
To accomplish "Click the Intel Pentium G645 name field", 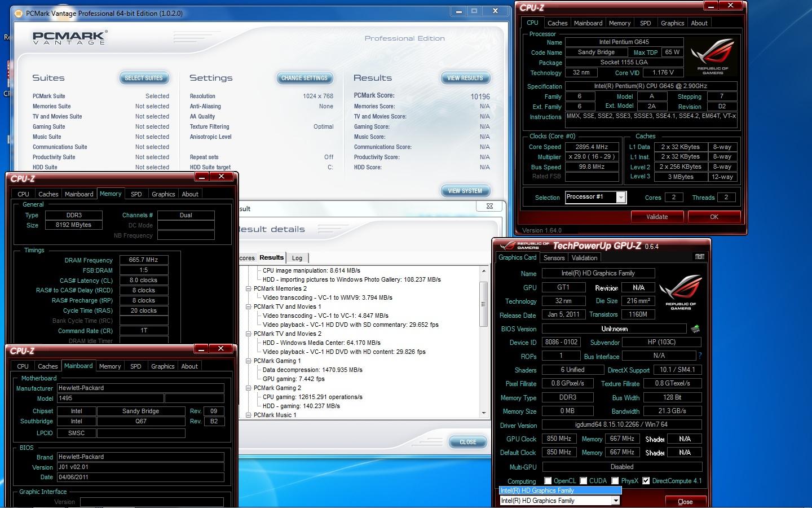I will tap(624, 42).
